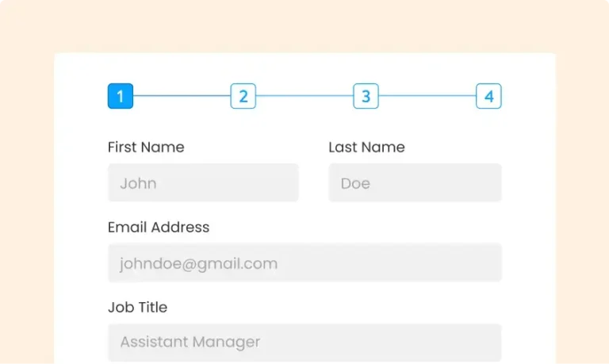Click the "Last Name" label text
The image size is (609, 364).
coord(366,147)
